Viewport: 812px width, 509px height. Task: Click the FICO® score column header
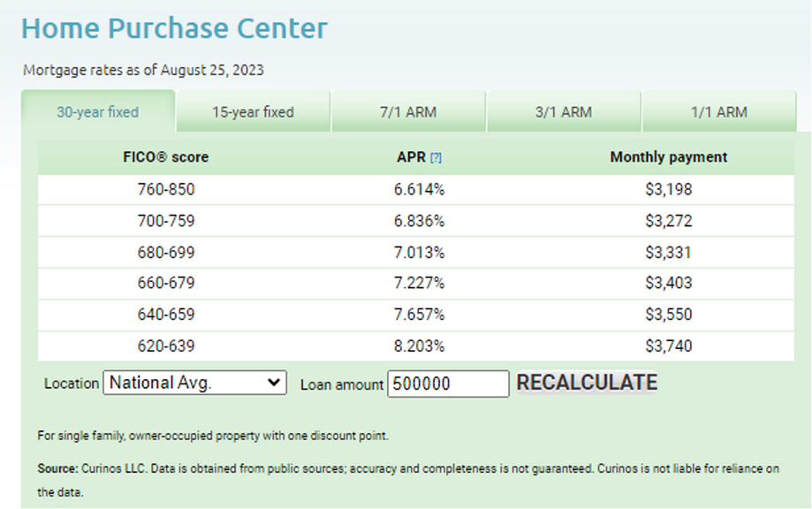tap(166, 157)
